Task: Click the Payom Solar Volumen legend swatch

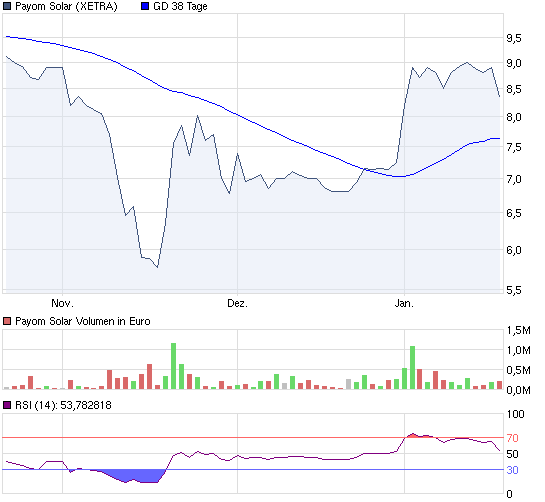Action: click(7, 321)
